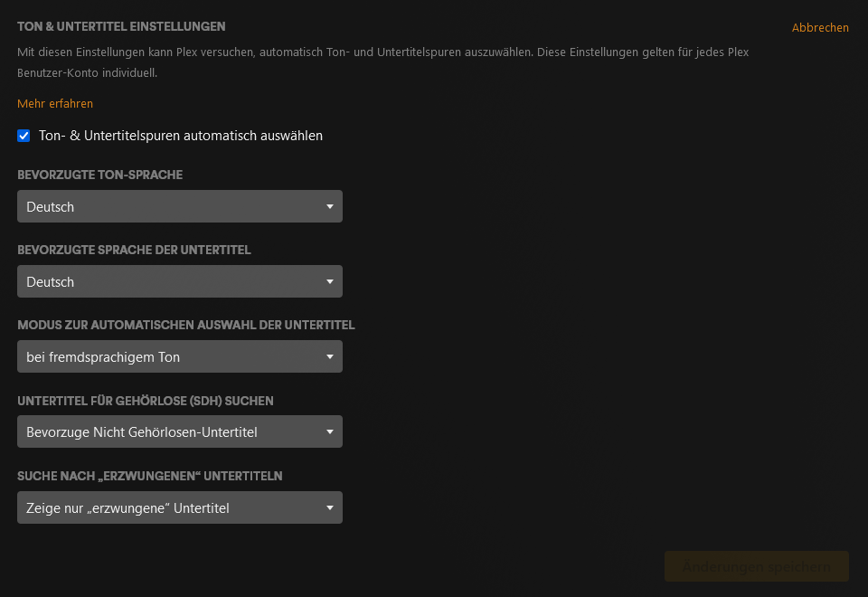Open the Bevorzugte Ton-Sprache selector

click(x=179, y=206)
